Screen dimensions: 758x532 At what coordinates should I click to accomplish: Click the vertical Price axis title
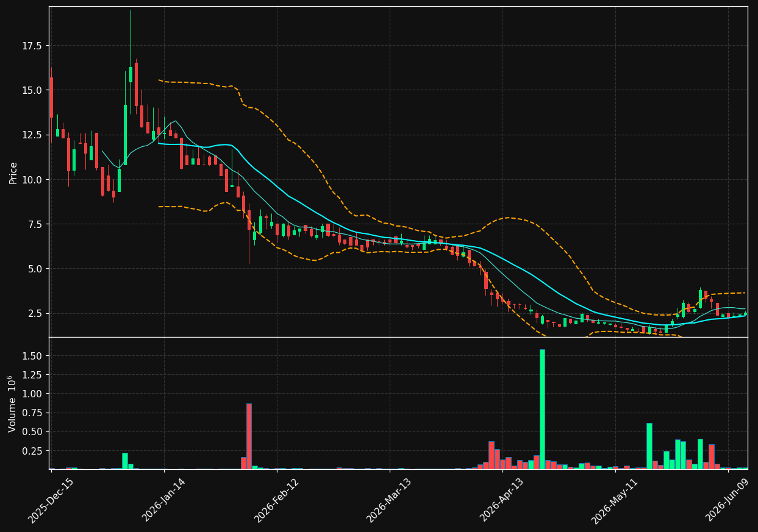[13, 172]
